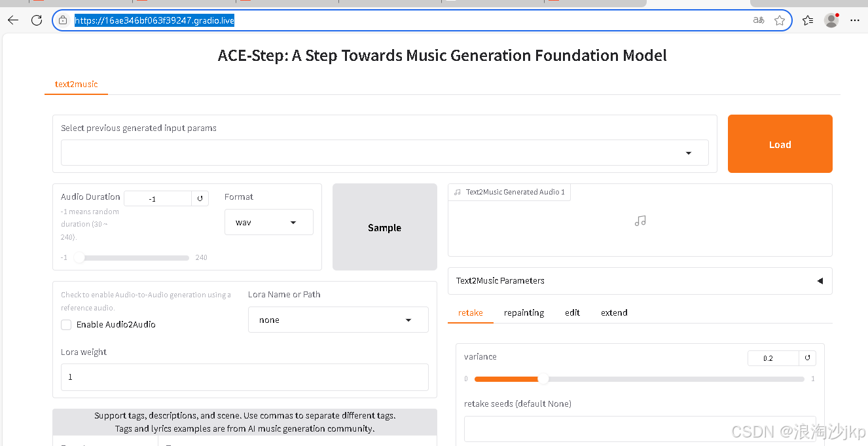Click the site info lock icon
Image resolution: width=868 pixels, height=446 pixels.
(x=63, y=20)
